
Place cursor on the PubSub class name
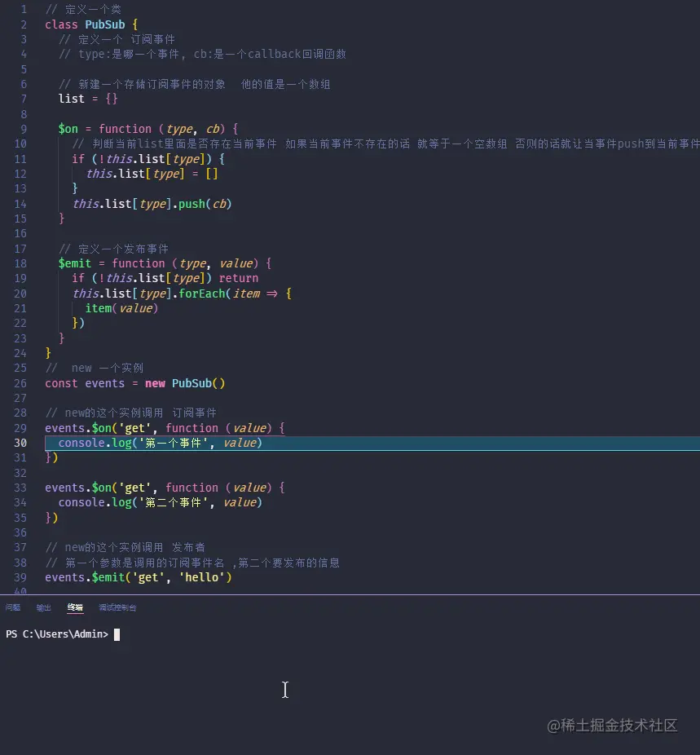click(104, 24)
